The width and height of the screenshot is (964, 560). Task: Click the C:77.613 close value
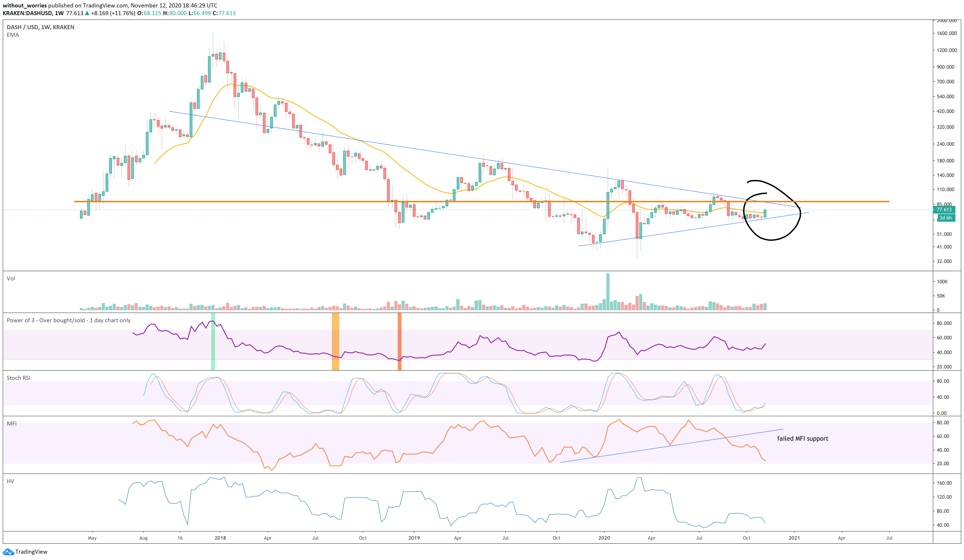click(x=224, y=13)
